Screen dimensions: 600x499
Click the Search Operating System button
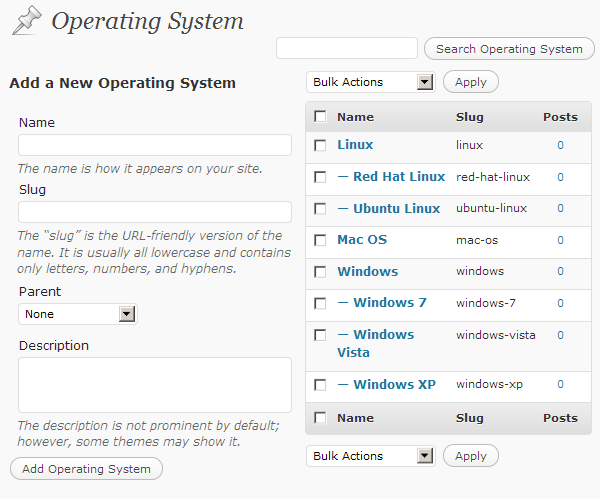tap(509, 49)
